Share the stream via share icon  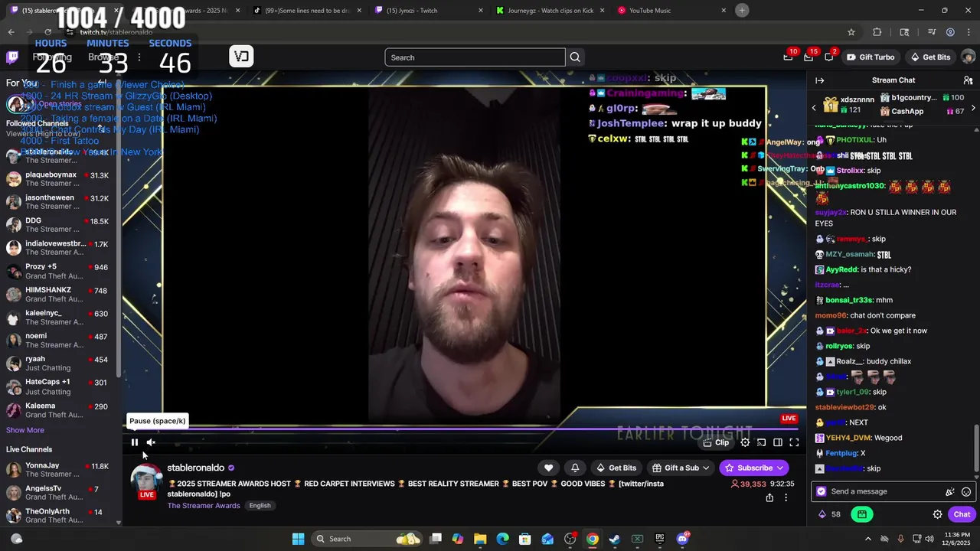[769, 497]
